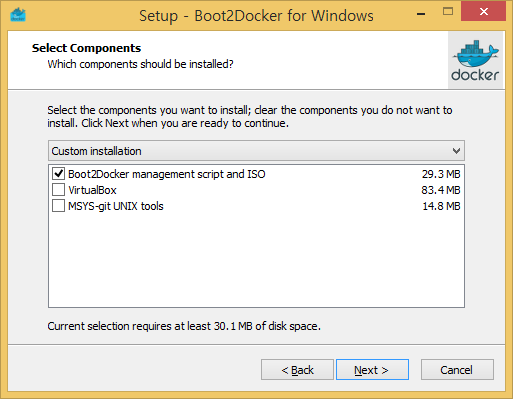
Task: Minimize the setup window
Action: click(x=421, y=14)
